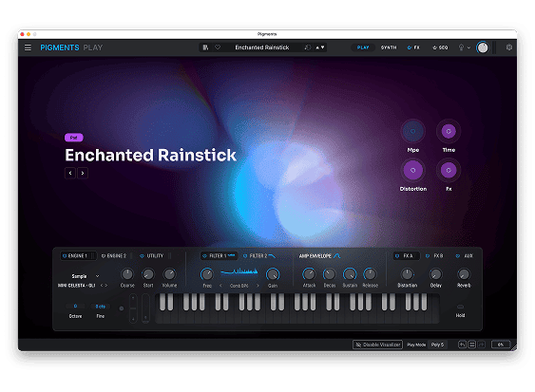Load the next preset with down arrow
The height and width of the screenshot is (392, 535).
[323, 47]
